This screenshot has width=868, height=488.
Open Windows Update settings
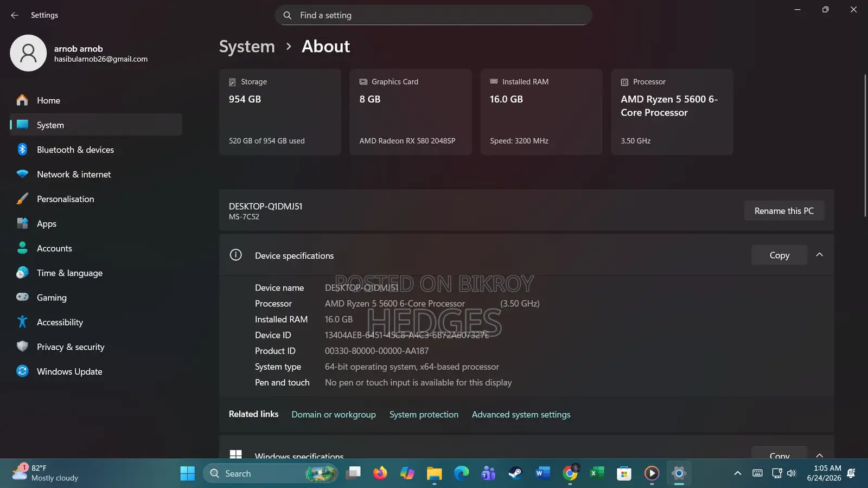click(95, 371)
